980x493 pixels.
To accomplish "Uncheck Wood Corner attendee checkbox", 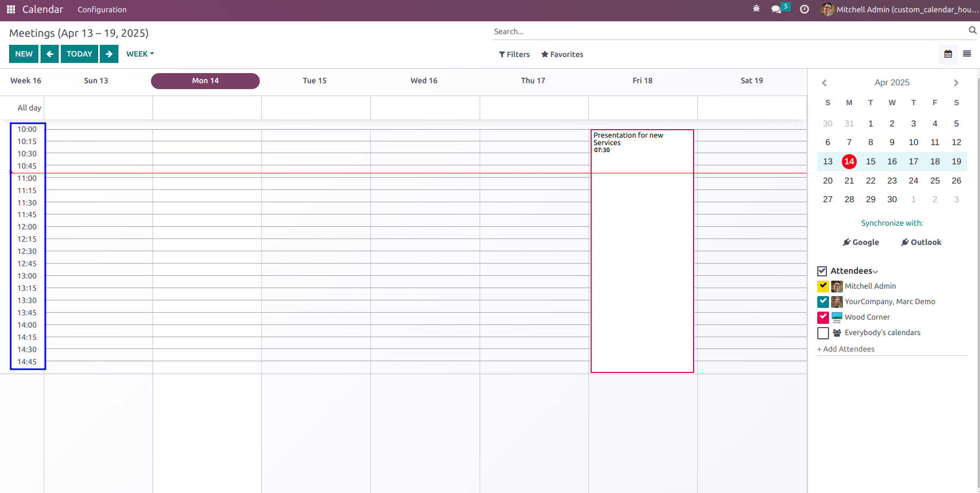I will coord(823,317).
